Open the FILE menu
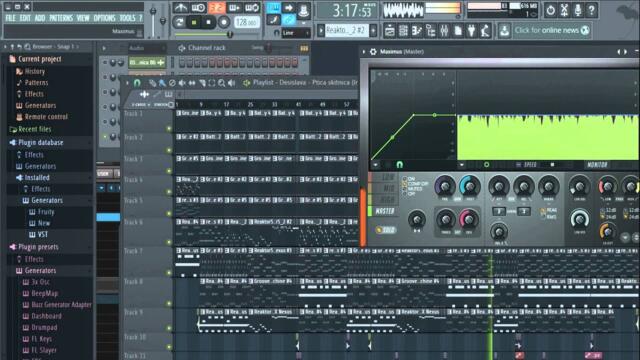The image size is (640, 360). [10, 18]
